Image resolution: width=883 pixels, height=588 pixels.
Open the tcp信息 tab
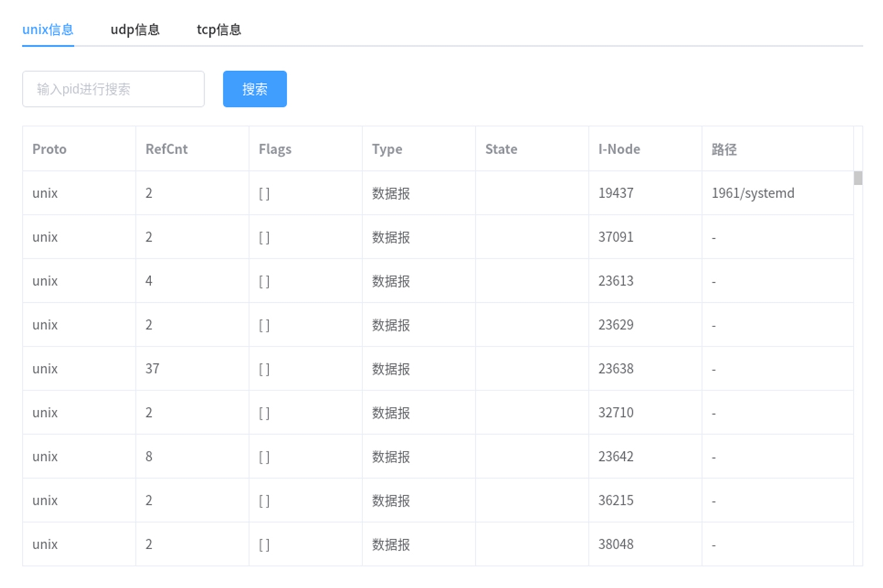pos(219,29)
